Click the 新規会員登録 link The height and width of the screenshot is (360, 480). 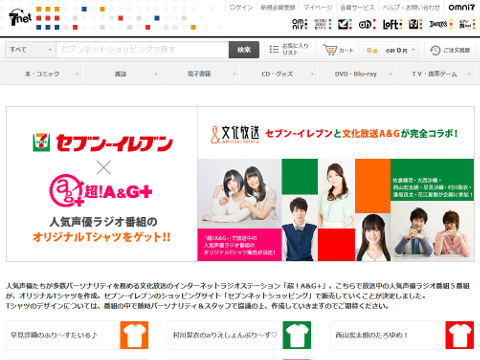click(278, 7)
